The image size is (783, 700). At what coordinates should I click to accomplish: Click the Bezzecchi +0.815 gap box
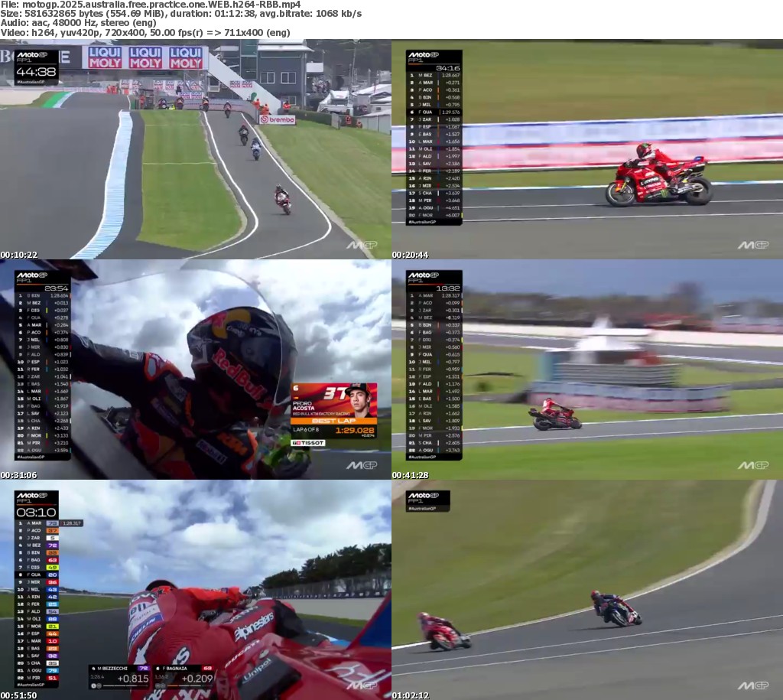[119, 678]
